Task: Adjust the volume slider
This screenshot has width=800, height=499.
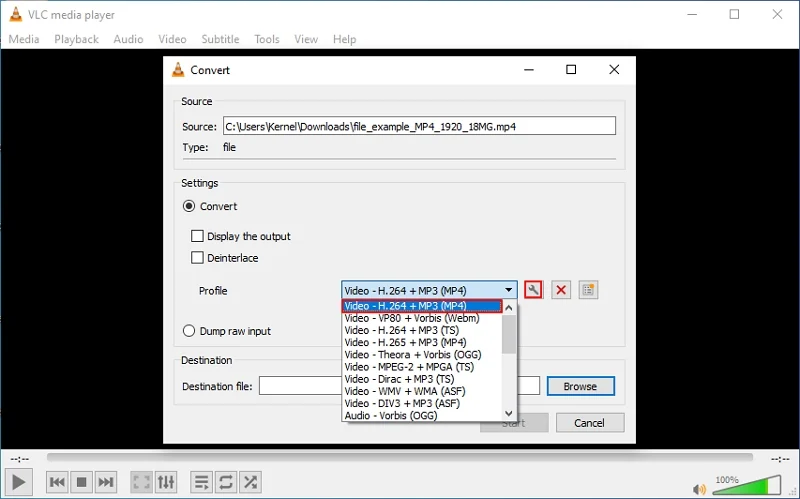Action: (747, 485)
